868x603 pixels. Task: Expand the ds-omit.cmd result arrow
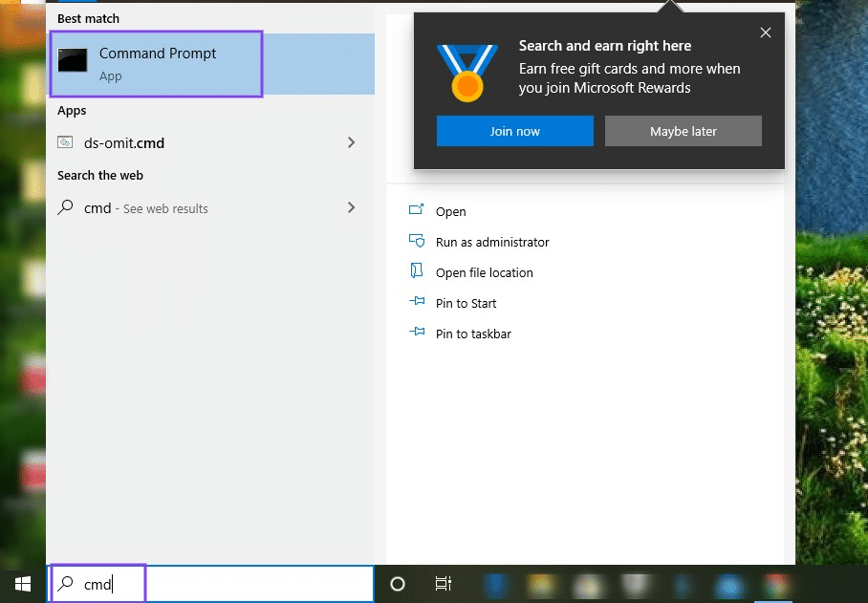pos(351,142)
